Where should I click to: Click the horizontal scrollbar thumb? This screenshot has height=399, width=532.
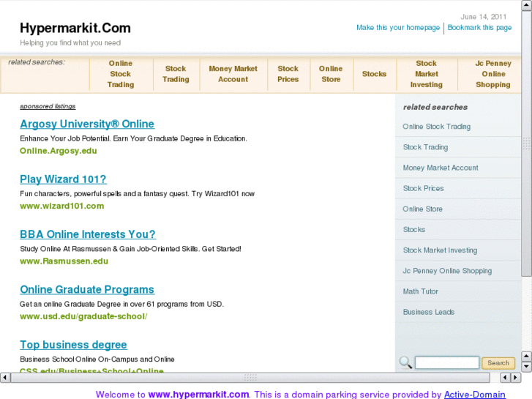point(250,377)
